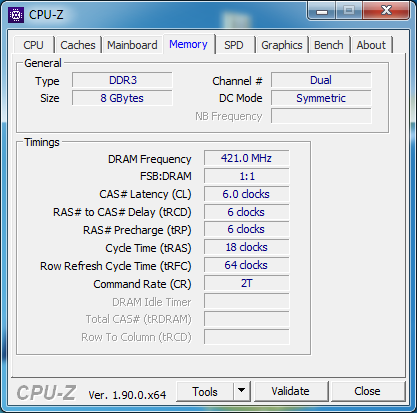Click the DC Mode label
The width and height of the screenshot is (417, 413).
[x=241, y=98]
